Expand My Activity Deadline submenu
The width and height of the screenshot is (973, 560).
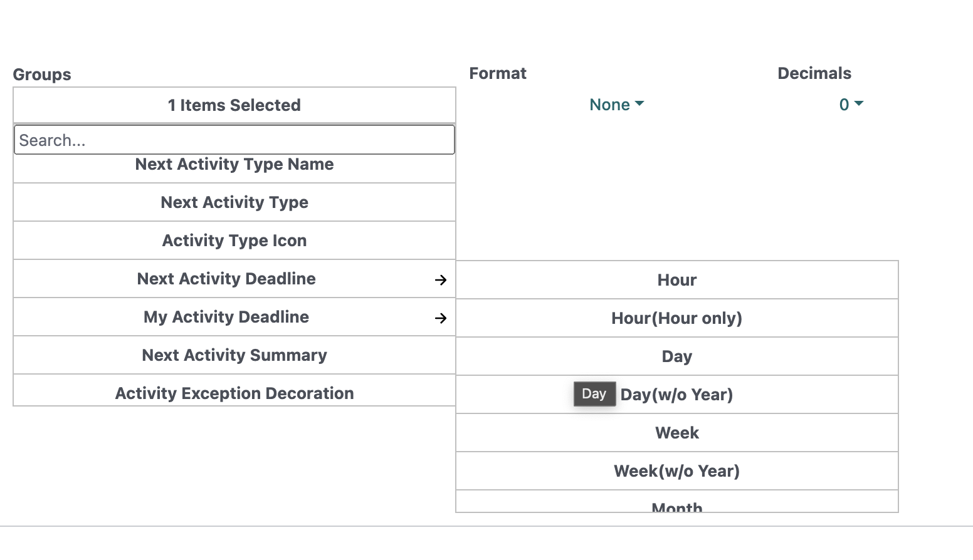[x=234, y=317]
